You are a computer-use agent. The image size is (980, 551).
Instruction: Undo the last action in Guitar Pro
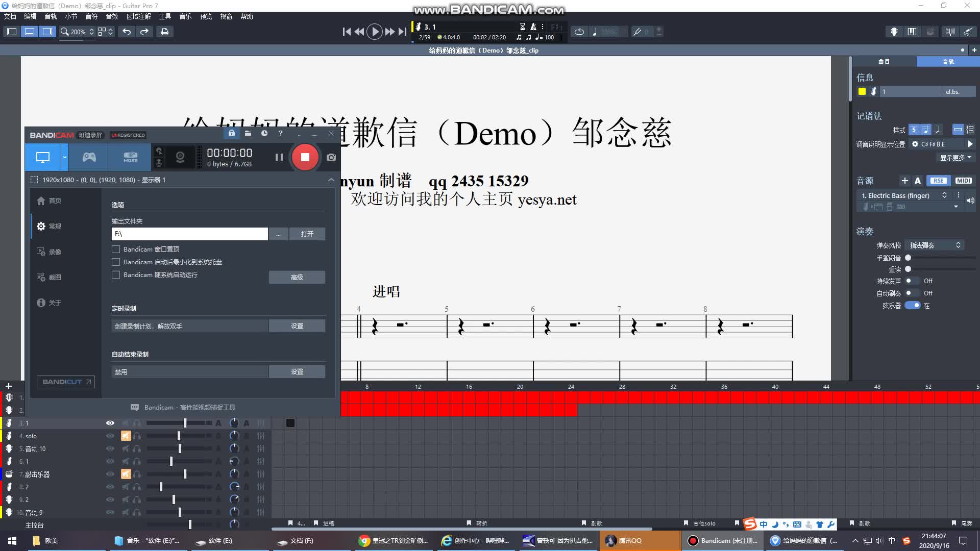126,32
